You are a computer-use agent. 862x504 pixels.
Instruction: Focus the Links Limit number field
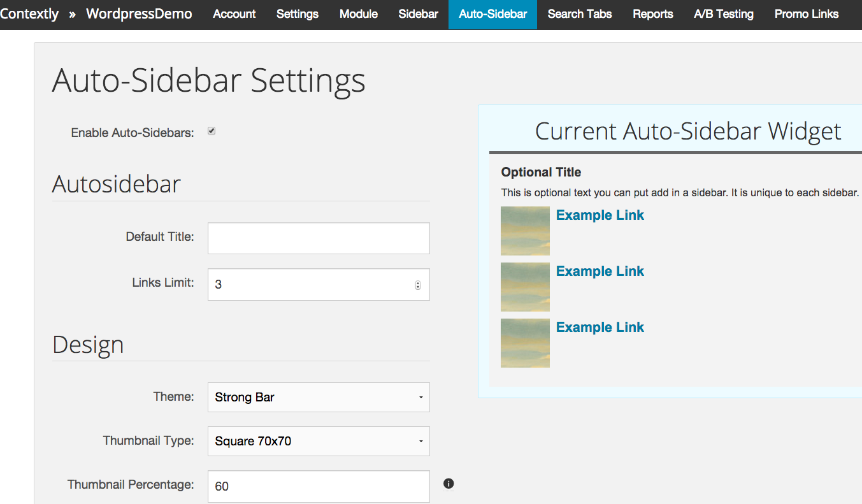click(319, 284)
